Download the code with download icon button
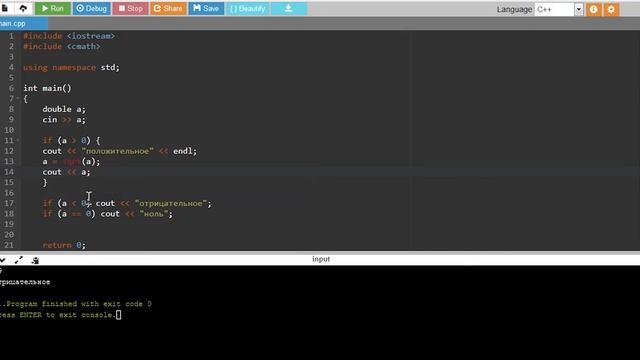 click(289, 9)
